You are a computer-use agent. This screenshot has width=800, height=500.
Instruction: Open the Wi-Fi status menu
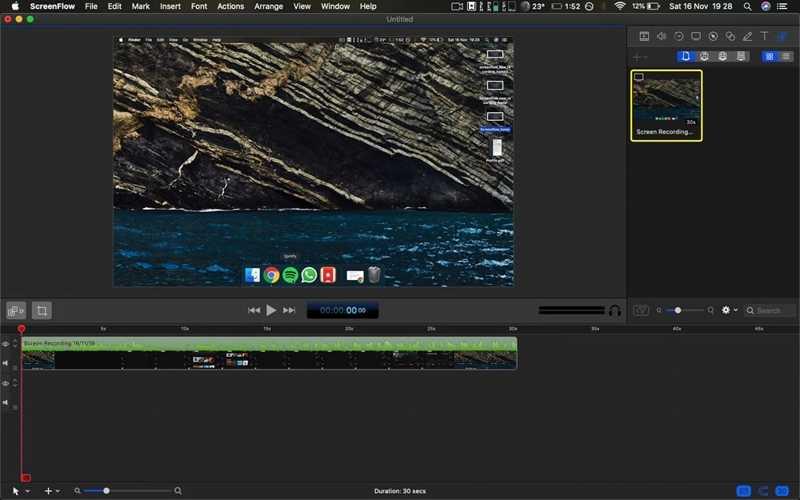tap(619, 6)
